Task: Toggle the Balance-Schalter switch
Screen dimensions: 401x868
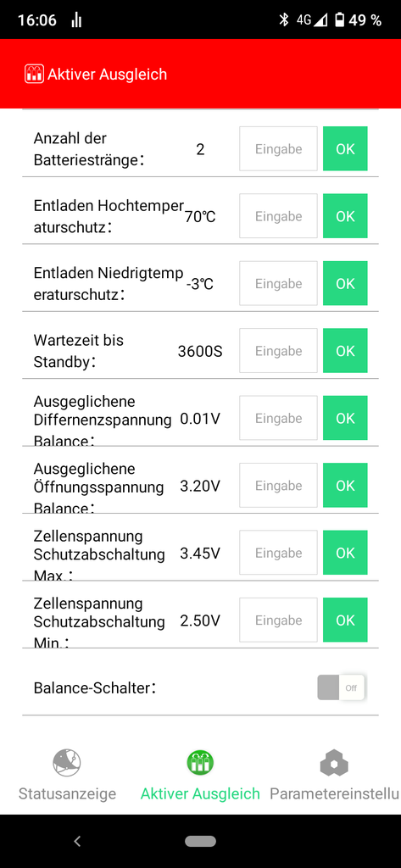Action: pyautogui.click(x=341, y=687)
